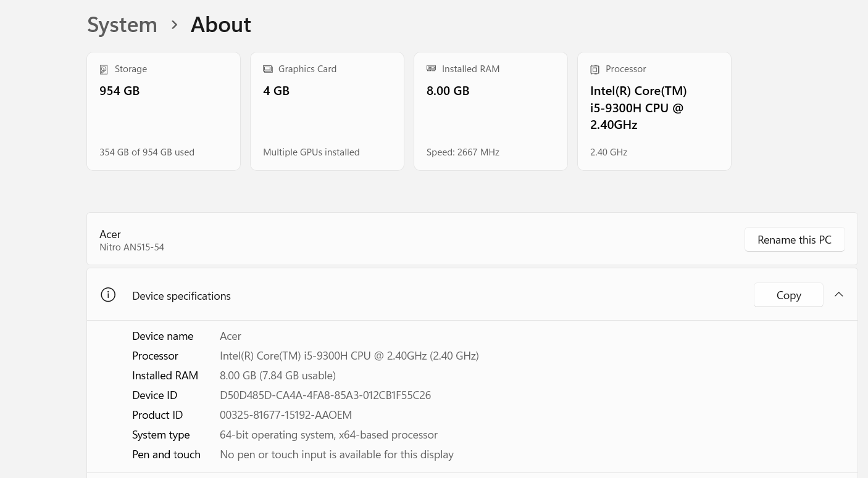Open the Storage 954 GB card

coord(164,111)
